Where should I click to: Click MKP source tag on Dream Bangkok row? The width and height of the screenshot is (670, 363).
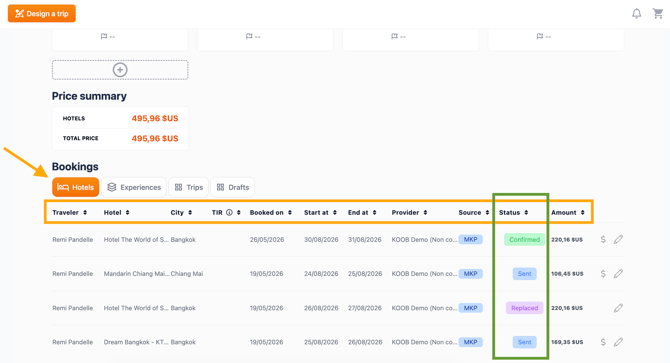(470, 342)
